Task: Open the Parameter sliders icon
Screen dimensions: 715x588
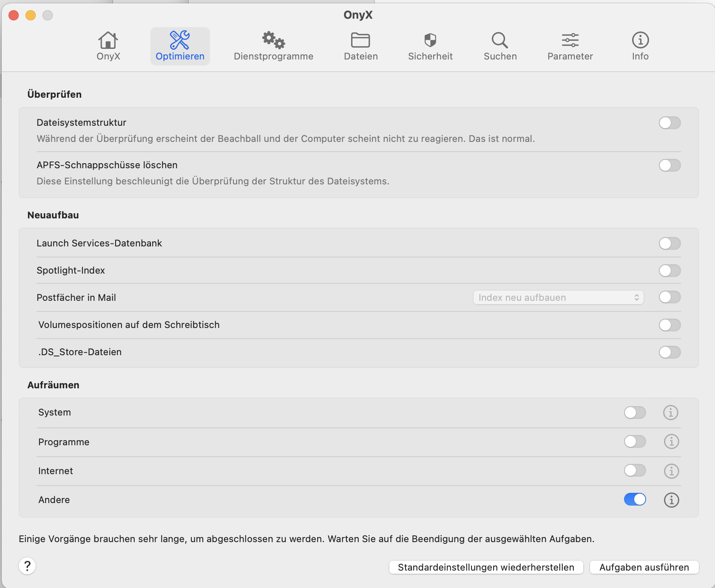Action: (570, 40)
